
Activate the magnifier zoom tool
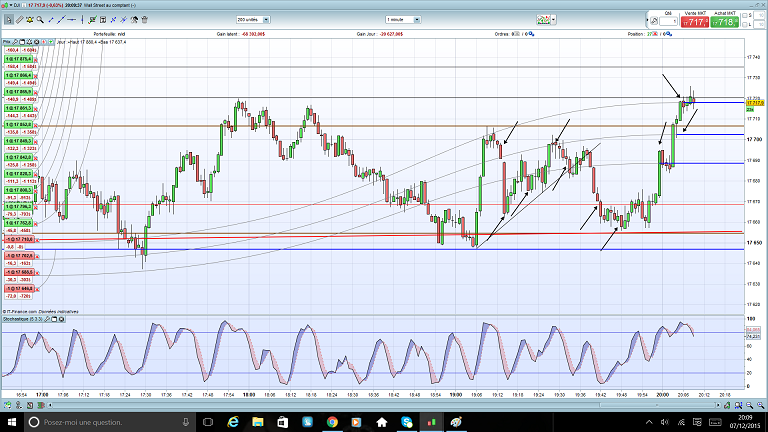point(40,20)
